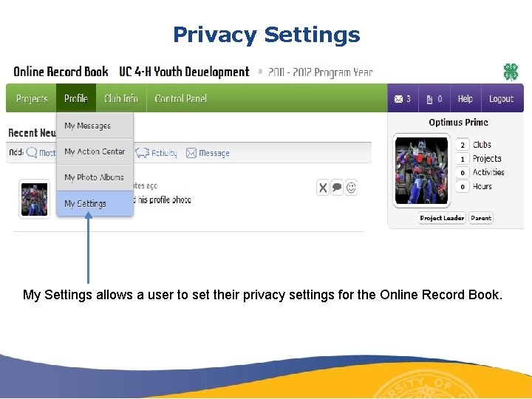Click the Online Record Book title
The width and height of the screenshot is (532, 399).
point(61,72)
